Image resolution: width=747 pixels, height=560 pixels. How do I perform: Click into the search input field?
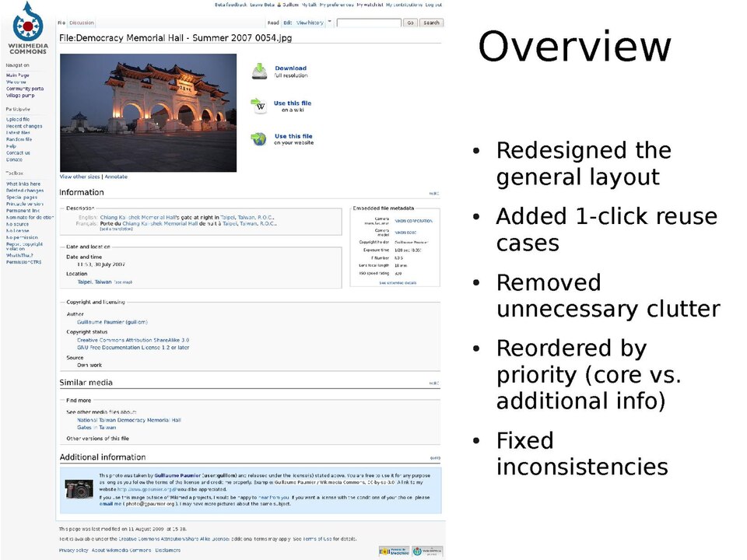click(368, 23)
